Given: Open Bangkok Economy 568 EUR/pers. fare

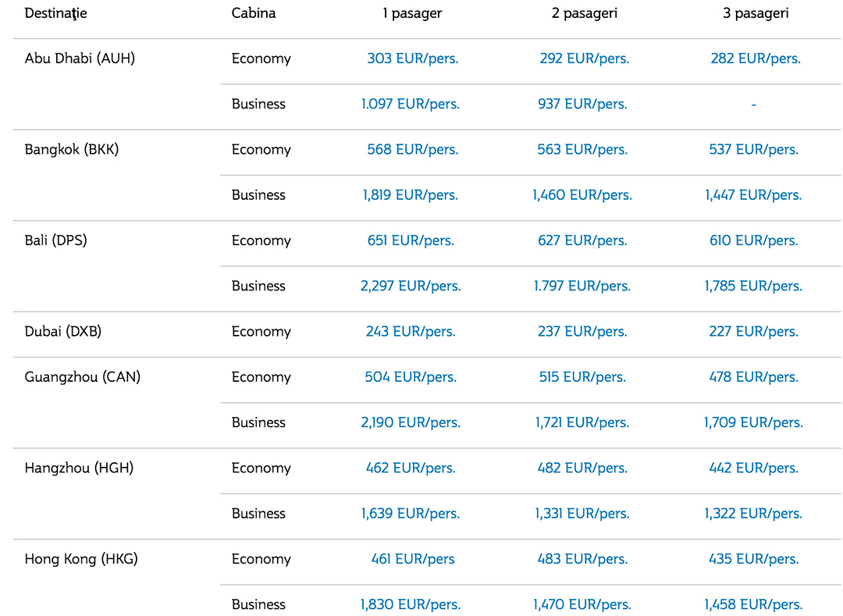Looking at the screenshot, I should coord(412,149).
